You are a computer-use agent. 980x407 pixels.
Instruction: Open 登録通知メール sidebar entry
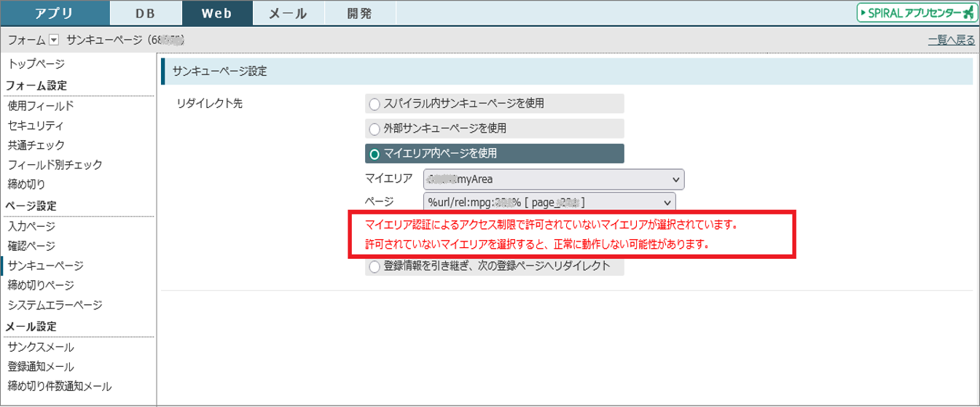tap(41, 367)
